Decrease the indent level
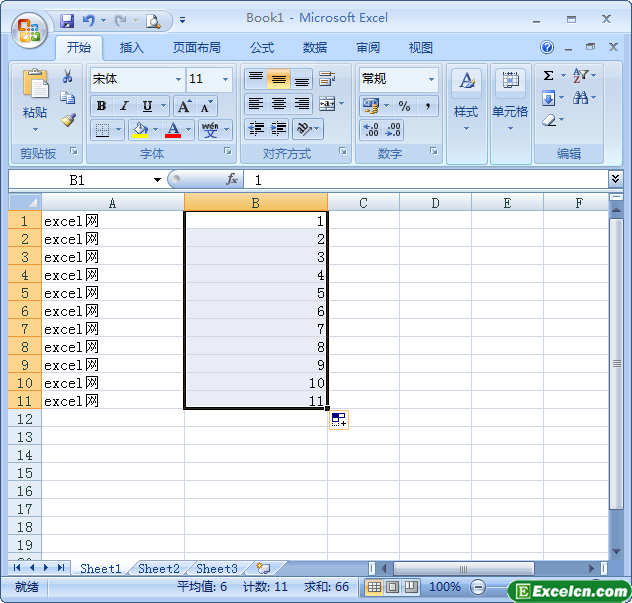 [x=256, y=129]
